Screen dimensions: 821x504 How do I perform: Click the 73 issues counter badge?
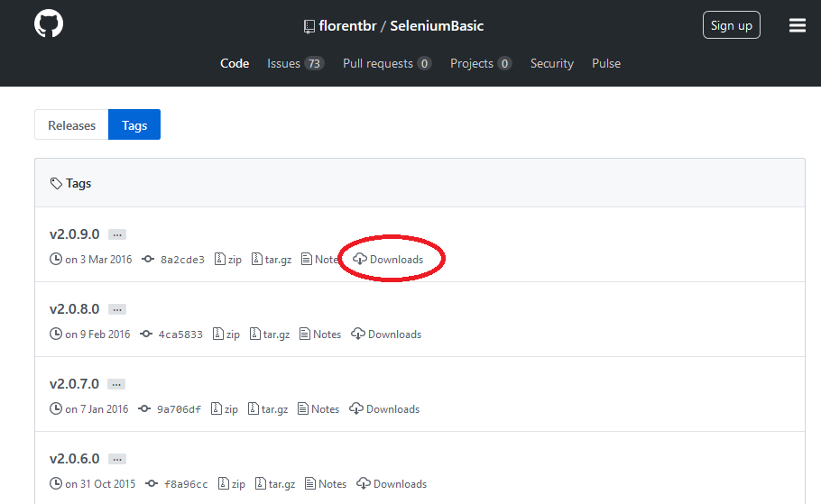click(x=314, y=63)
